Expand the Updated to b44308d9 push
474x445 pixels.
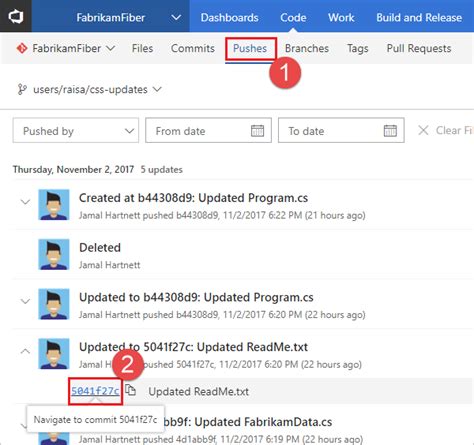[x=25, y=301]
